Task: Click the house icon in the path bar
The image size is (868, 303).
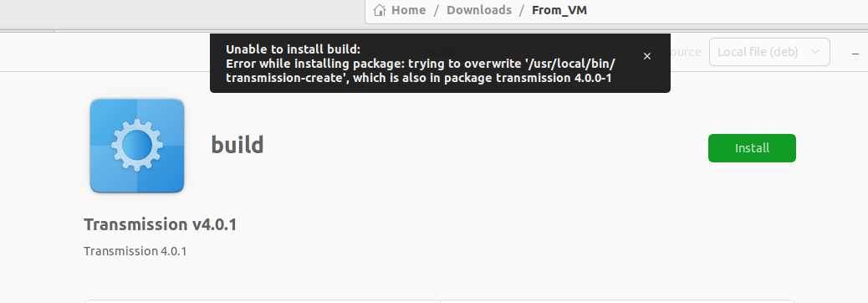Action: pyautogui.click(x=379, y=10)
